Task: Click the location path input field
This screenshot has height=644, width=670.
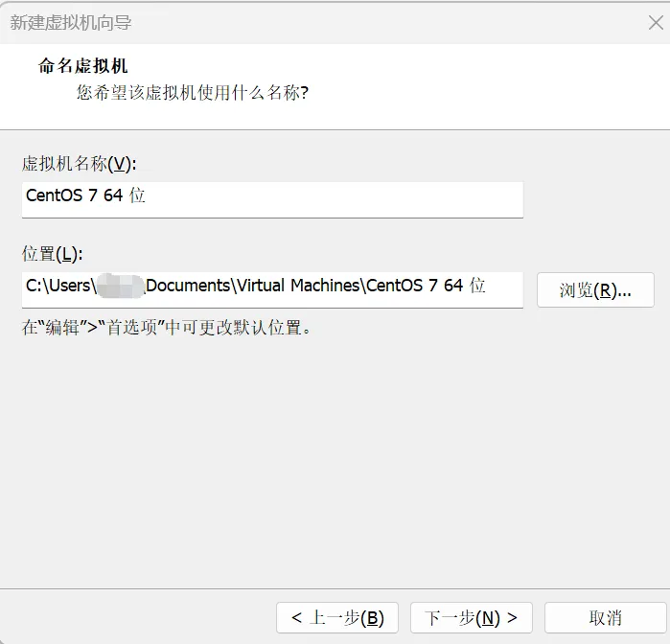Action: pos(272,289)
